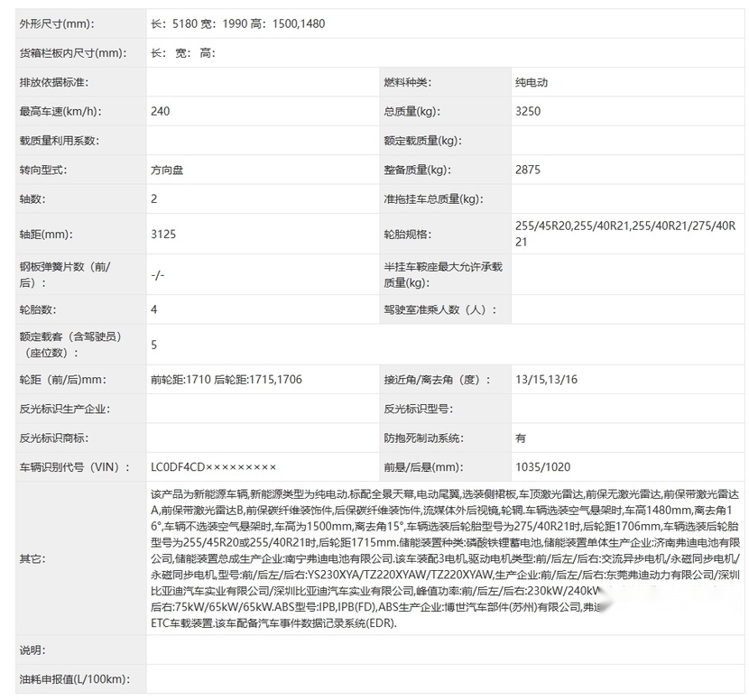749x700 pixels.
Task: Click the 载质量利用系数 label
Action: [60, 141]
